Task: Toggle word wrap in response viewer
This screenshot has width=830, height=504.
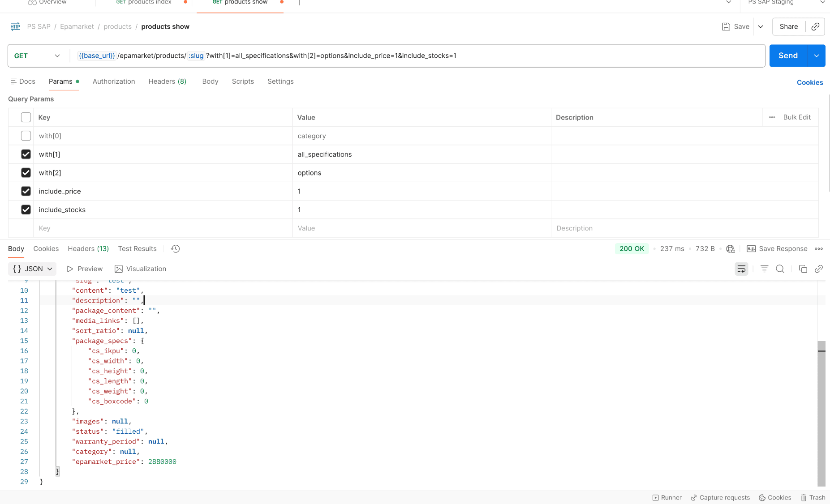Action: coord(741,269)
